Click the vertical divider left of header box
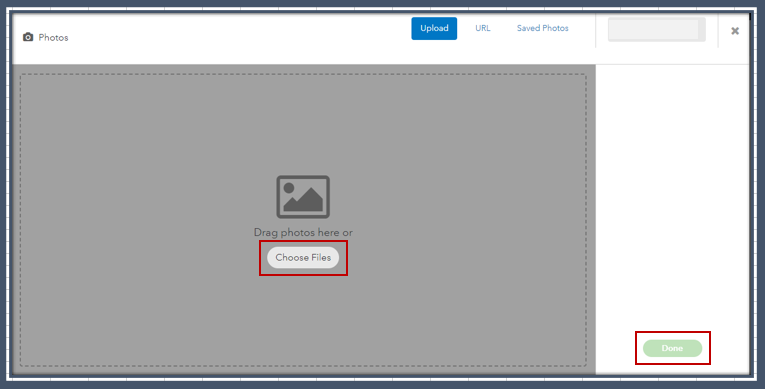Screen dimensions: 765x389 [596, 30]
